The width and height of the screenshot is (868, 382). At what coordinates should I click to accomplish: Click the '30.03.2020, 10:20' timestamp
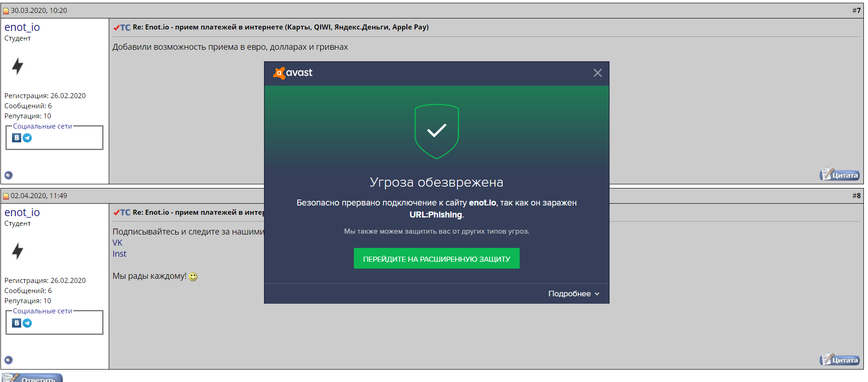(x=39, y=11)
